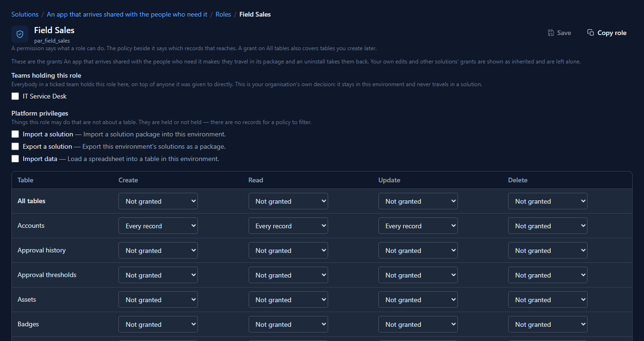644x341 pixels.
Task: Click the Field Sales shield role icon
Action: 20,34
